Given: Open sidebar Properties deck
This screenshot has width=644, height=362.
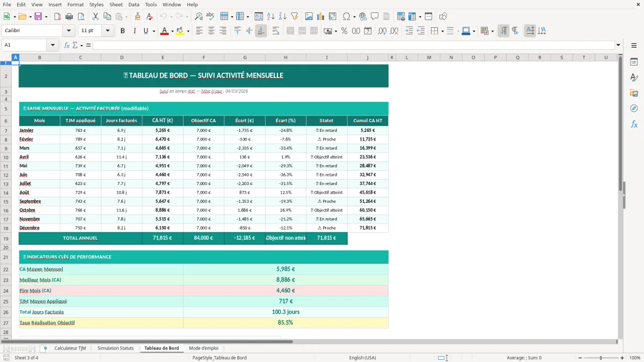Looking at the screenshot, I should click(x=634, y=62).
